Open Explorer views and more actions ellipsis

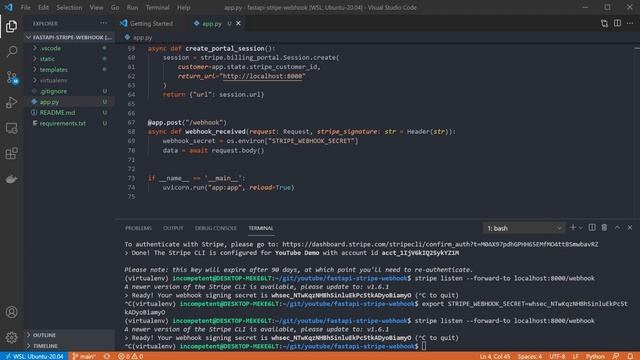point(103,23)
